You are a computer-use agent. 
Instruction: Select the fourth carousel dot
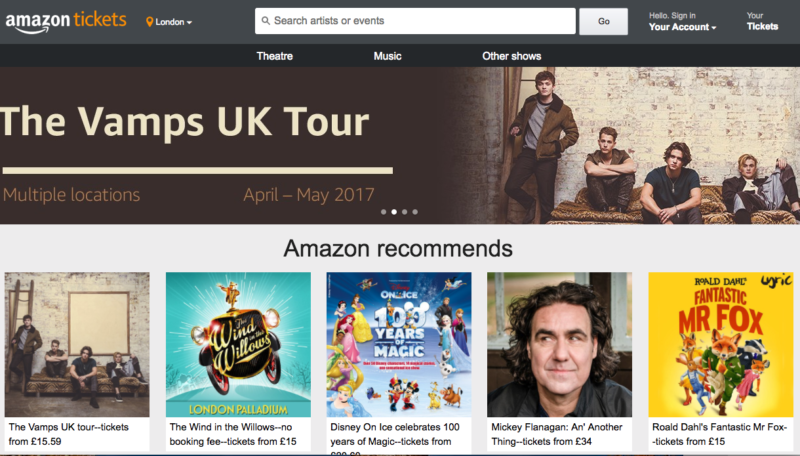point(415,212)
